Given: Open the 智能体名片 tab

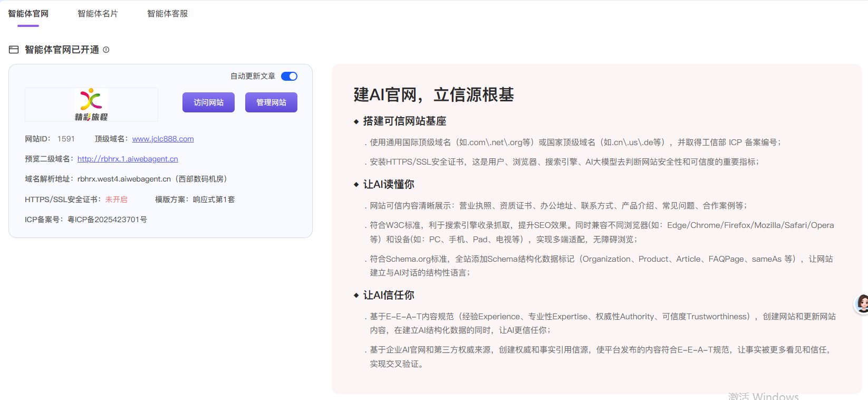Looking at the screenshot, I should [x=98, y=14].
